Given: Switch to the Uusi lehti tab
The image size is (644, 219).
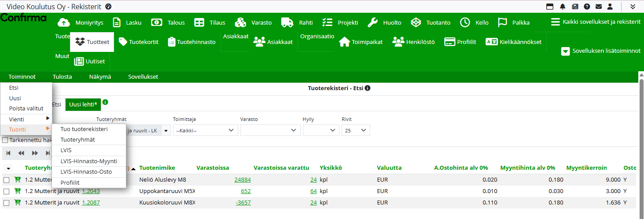Looking at the screenshot, I should [83, 104].
